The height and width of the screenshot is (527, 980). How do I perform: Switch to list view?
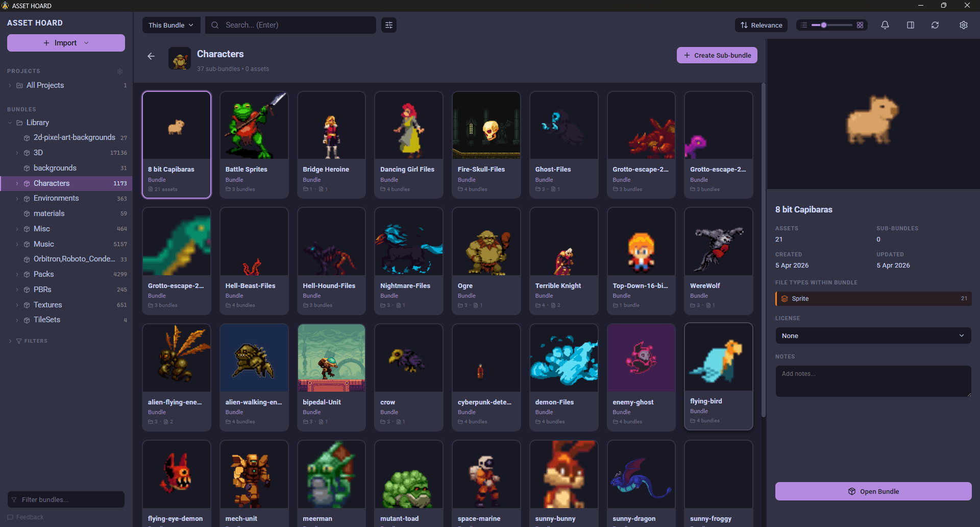(x=803, y=25)
